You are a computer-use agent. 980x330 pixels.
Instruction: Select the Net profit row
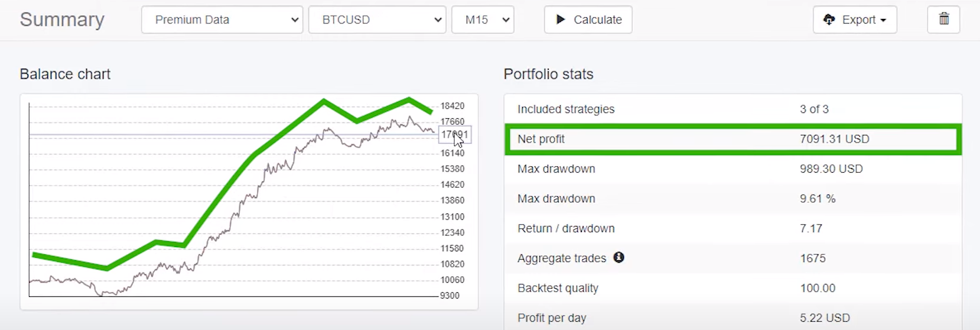tap(733, 139)
